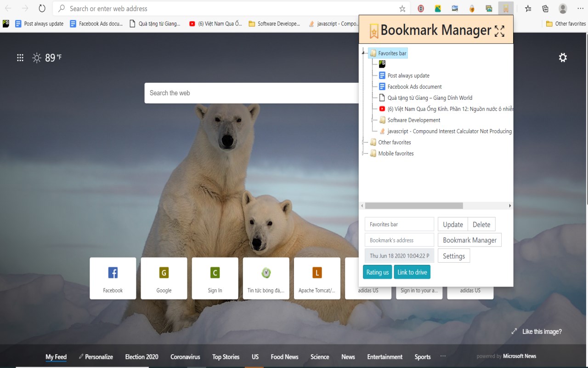Click the Delete bookmark button
Viewport: 588px width, 368px height.
pyautogui.click(x=481, y=224)
